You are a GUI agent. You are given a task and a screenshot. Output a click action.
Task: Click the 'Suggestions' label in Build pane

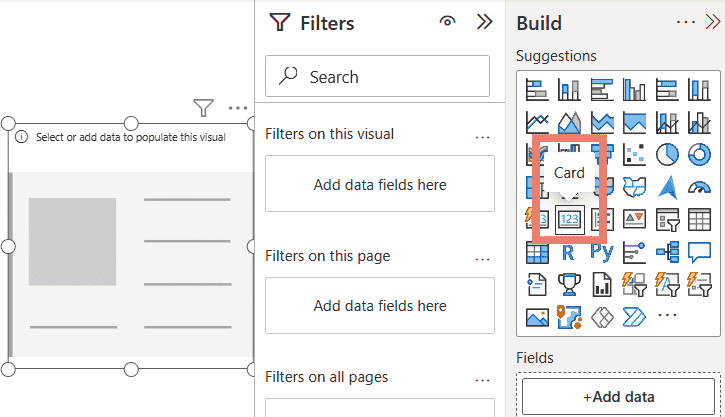coord(556,56)
